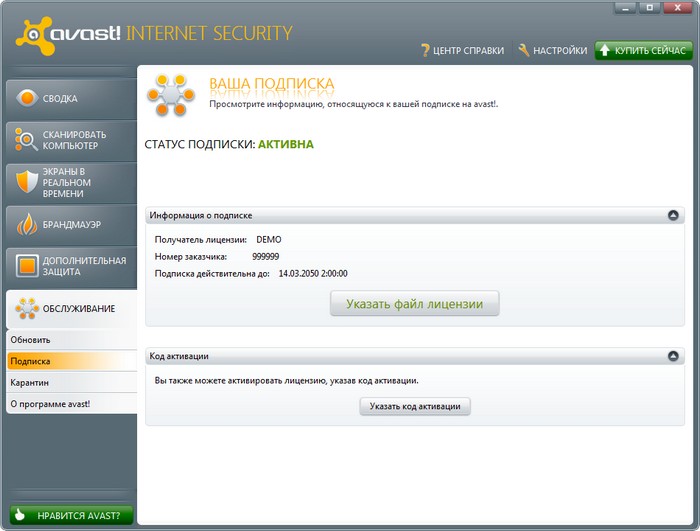Open the НАСТРОЙКИ link
This screenshot has height=531, width=700.
click(553, 50)
